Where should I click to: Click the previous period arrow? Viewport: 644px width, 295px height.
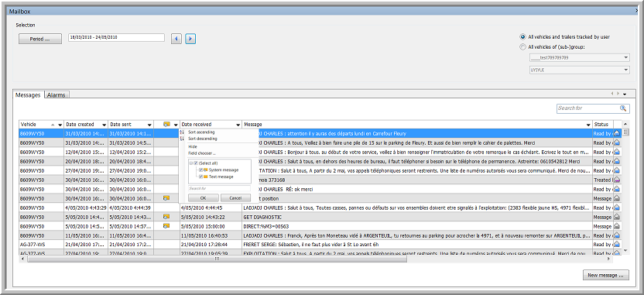click(x=176, y=39)
